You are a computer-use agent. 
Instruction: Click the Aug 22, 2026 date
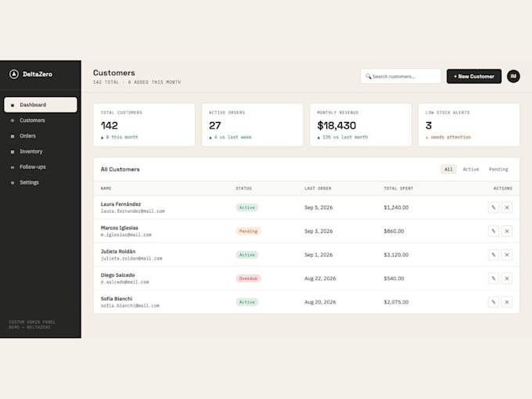click(320, 279)
